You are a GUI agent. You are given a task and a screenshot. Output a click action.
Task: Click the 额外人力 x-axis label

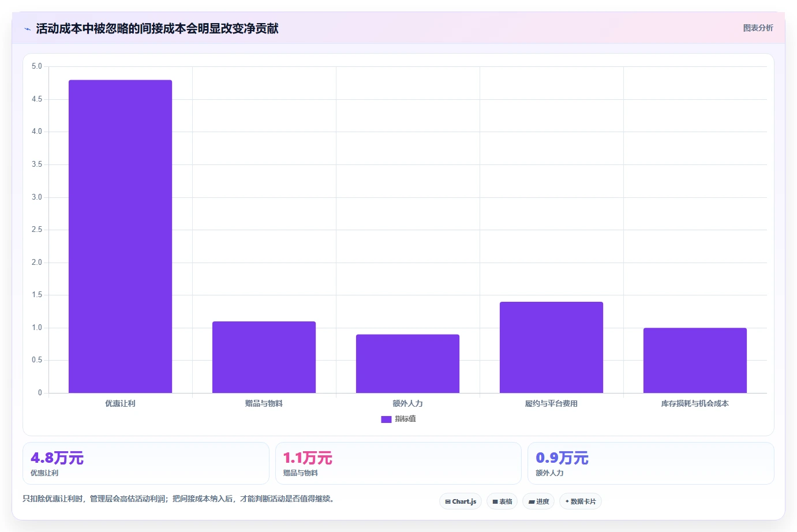click(x=407, y=403)
